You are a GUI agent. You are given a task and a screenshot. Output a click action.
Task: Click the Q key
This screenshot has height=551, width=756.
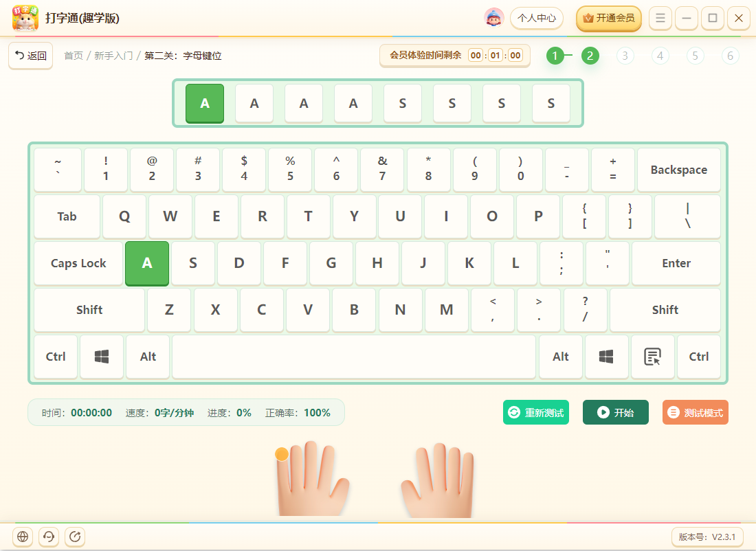(124, 216)
